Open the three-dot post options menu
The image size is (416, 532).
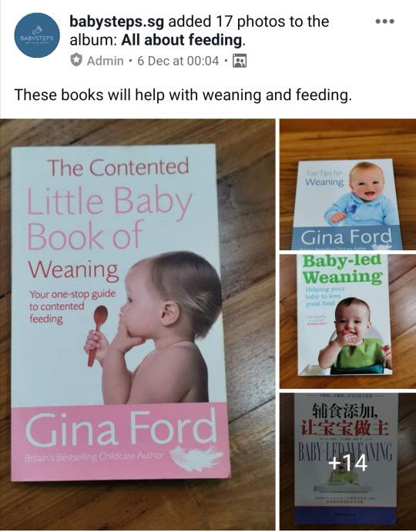click(x=384, y=22)
